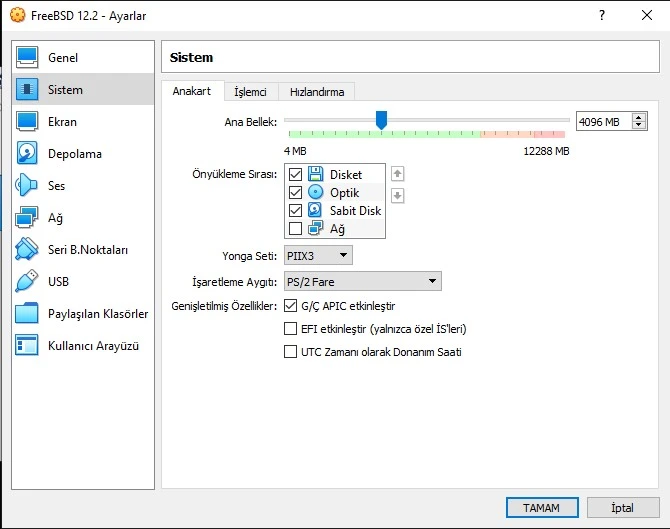Enable UTC Zamanı olarak Donanım Saati
The height and width of the screenshot is (529, 670).
pyautogui.click(x=291, y=352)
